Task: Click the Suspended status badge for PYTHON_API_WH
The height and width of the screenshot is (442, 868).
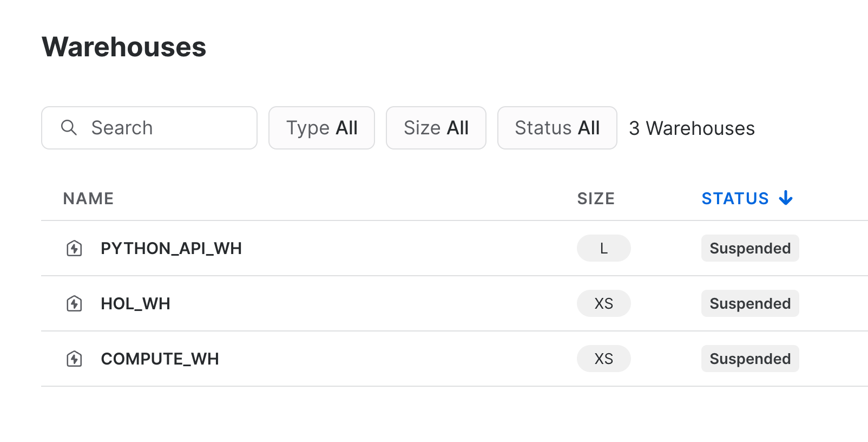Action: click(x=750, y=248)
